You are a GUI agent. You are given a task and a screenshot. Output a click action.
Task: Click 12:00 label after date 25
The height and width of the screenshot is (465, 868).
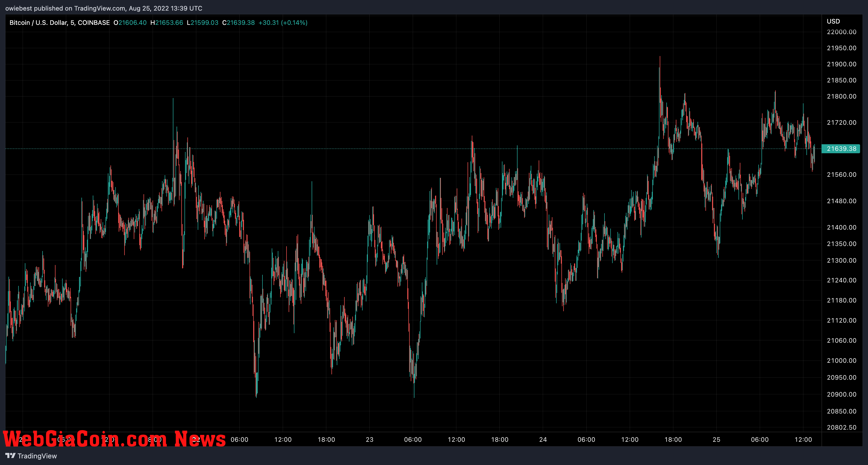tap(803, 439)
